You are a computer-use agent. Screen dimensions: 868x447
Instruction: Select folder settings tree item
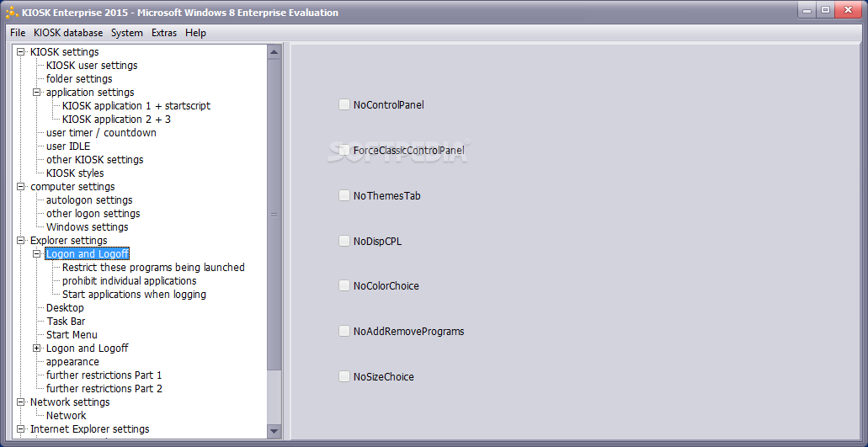pos(79,78)
